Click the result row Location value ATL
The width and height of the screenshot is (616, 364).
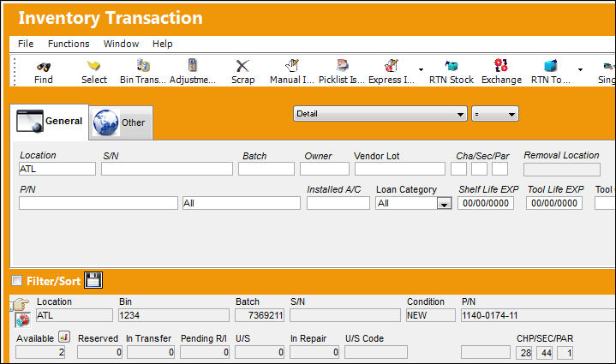click(75, 315)
